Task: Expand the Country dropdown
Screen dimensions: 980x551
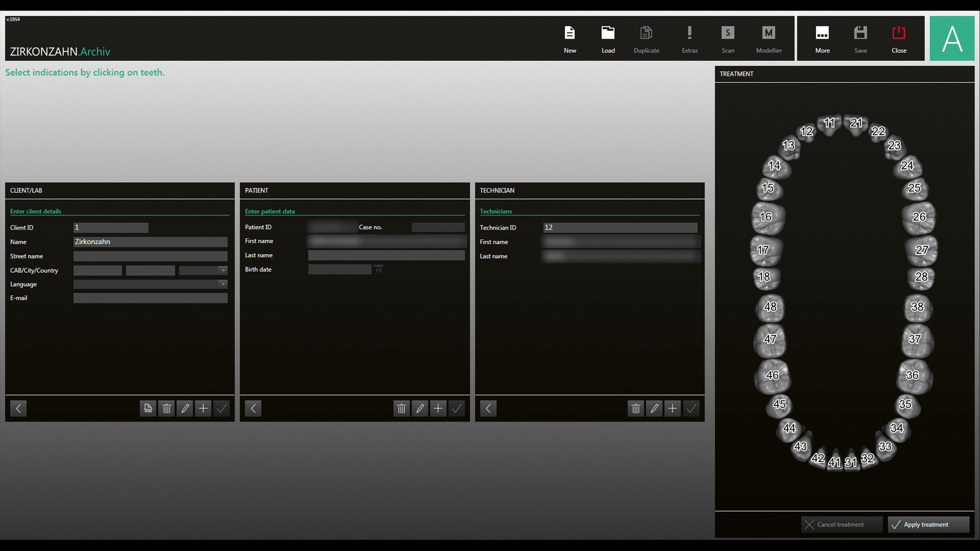Action: (223, 271)
